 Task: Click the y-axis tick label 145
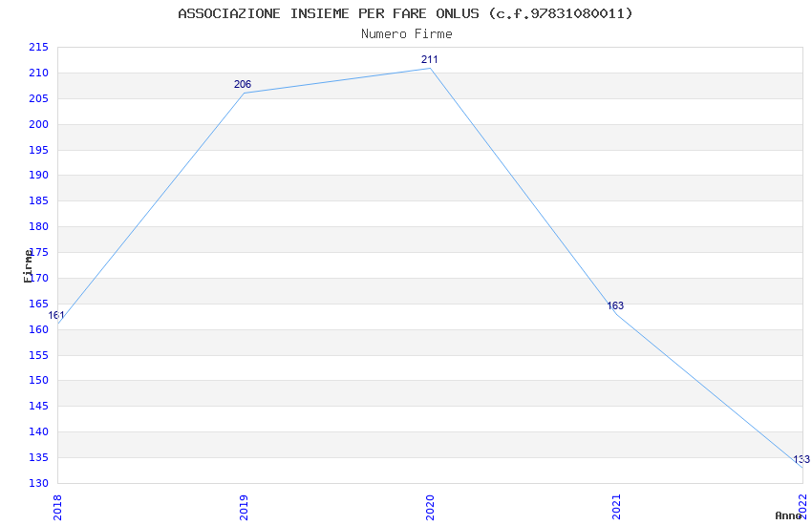(x=38, y=406)
